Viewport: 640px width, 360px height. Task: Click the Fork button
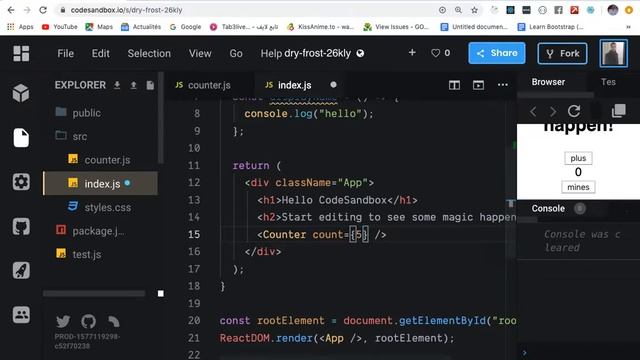[x=562, y=53]
